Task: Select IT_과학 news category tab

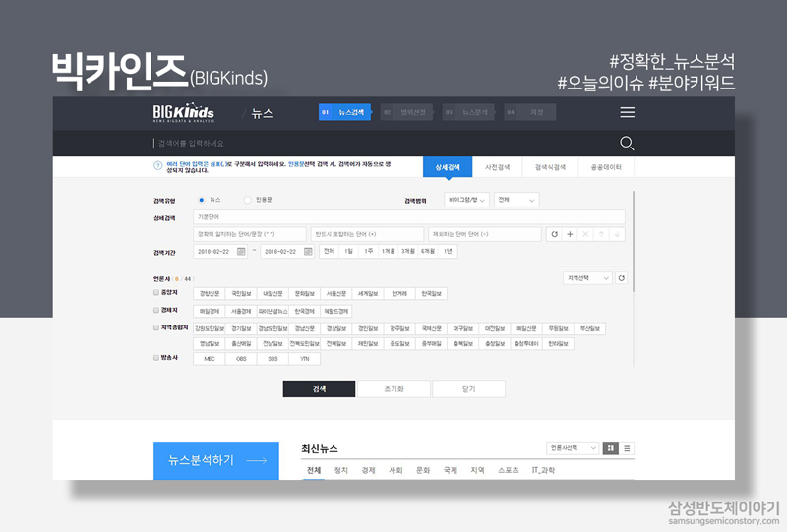Action: 543,470
